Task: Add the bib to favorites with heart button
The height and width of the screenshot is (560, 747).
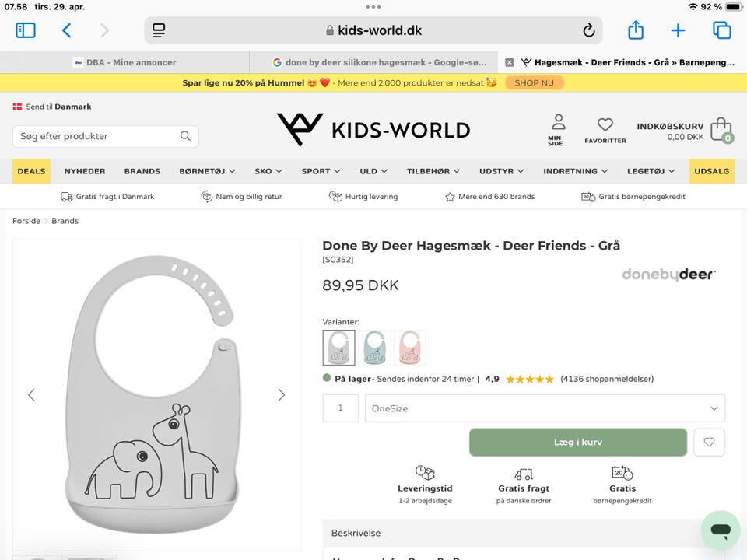Action: pyautogui.click(x=709, y=442)
